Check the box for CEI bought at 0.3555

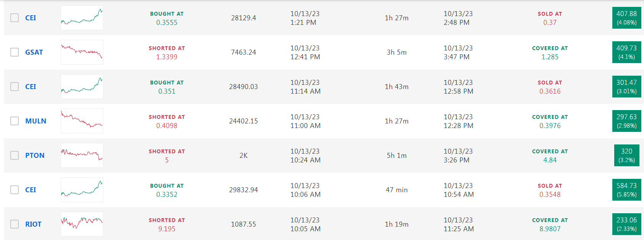pos(15,18)
